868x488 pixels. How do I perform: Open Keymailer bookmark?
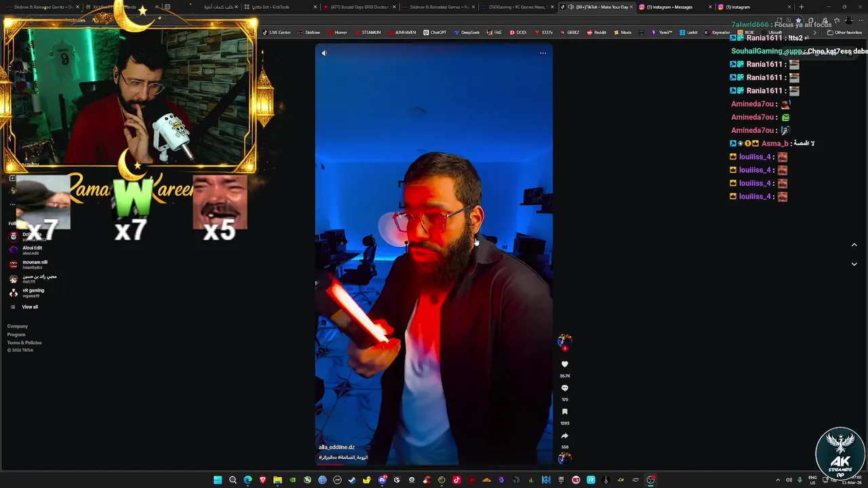(x=717, y=33)
